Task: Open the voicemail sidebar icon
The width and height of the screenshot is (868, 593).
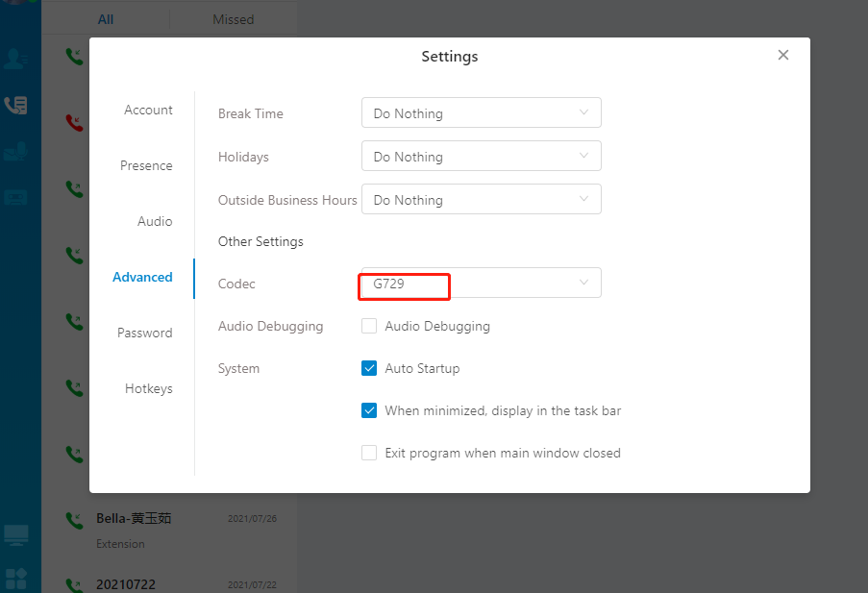Action: point(15,151)
